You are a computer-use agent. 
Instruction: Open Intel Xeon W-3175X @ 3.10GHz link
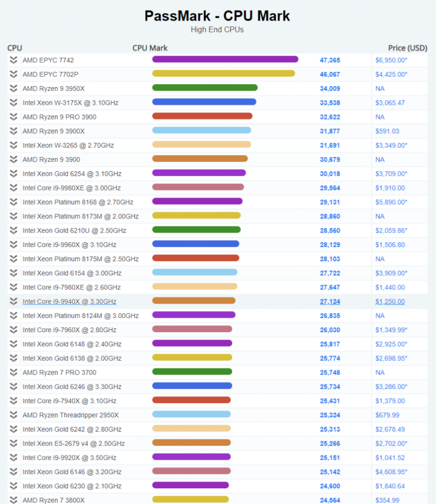(70, 102)
